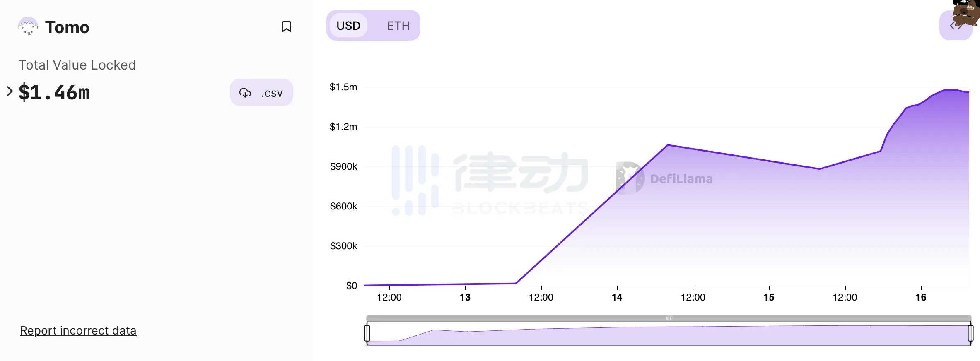980x361 pixels.
Task: Click the right handle of range slider
Action: pos(970,333)
